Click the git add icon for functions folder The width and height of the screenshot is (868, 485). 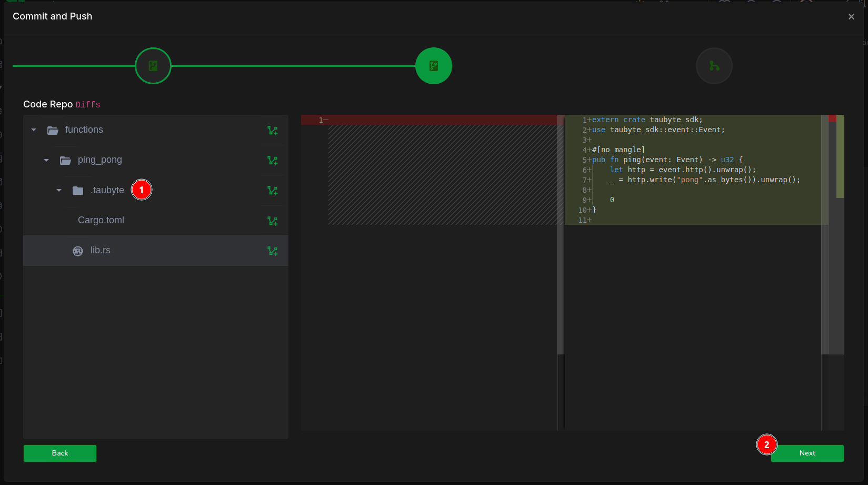pyautogui.click(x=272, y=130)
